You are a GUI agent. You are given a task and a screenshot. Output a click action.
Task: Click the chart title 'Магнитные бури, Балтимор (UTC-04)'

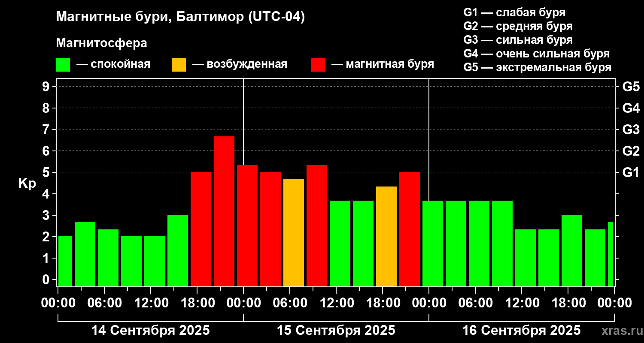[180, 17]
